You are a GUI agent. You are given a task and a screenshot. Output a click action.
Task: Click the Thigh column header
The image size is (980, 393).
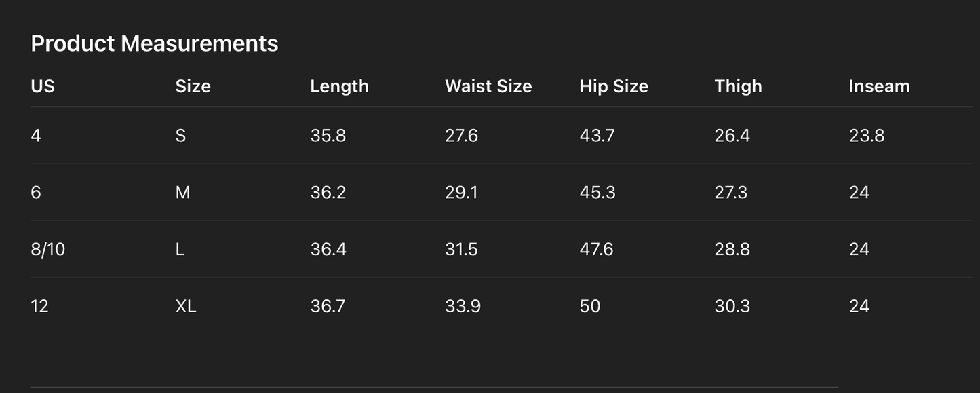click(738, 86)
